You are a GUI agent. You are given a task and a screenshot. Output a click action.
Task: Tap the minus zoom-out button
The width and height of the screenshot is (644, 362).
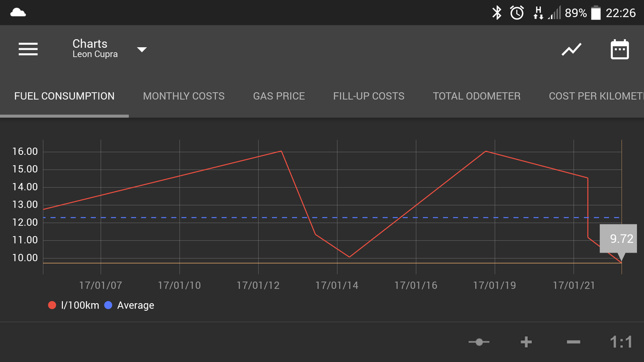click(573, 342)
